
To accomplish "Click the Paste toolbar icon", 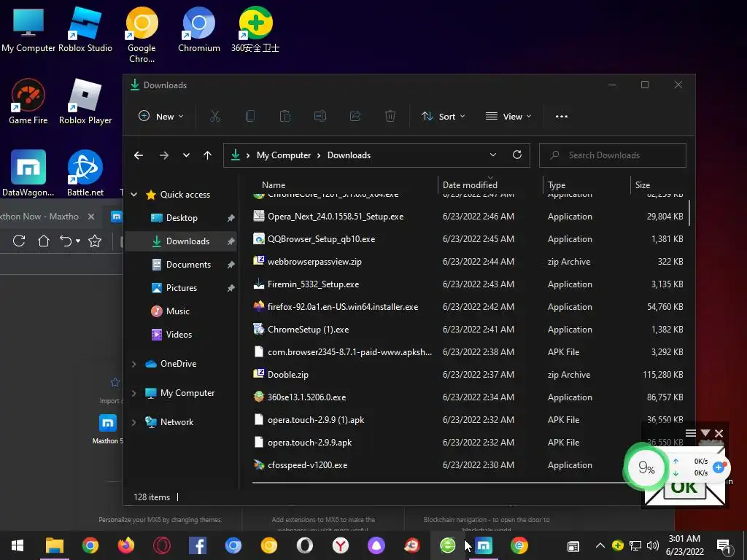I will pyautogui.click(x=285, y=116).
